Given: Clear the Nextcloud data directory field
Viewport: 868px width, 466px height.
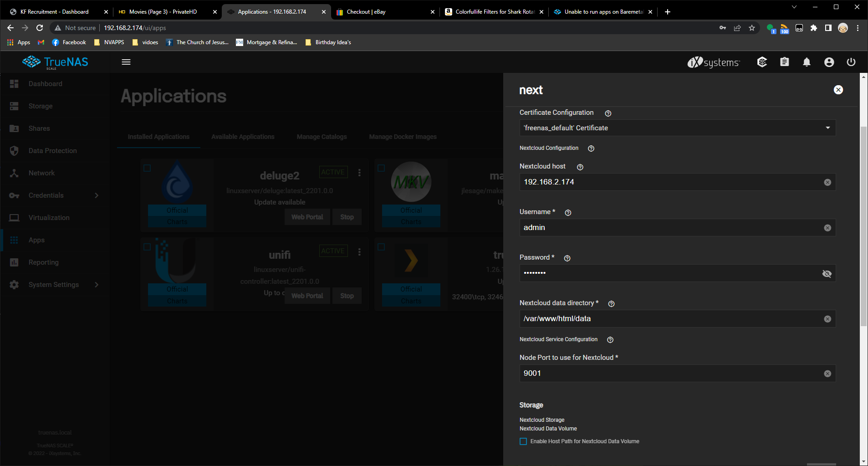Looking at the screenshot, I should point(827,319).
